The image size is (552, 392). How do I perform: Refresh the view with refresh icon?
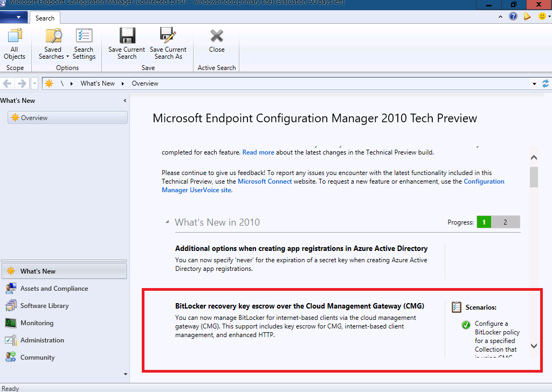click(x=546, y=83)
